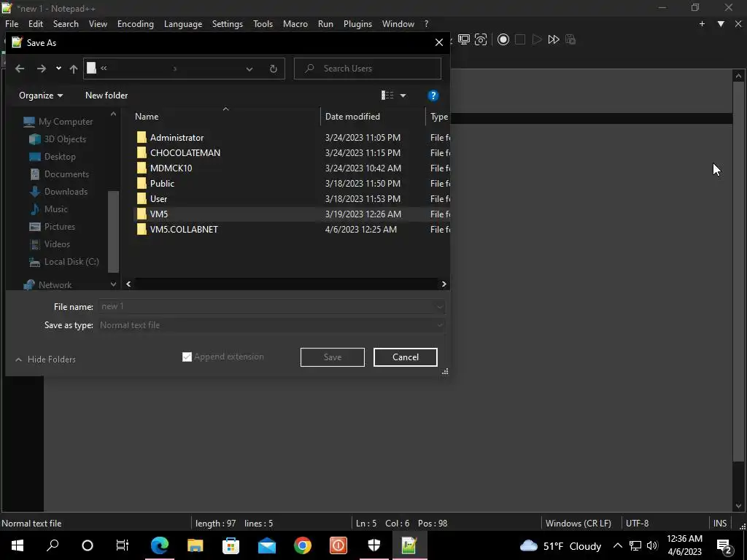
Task: Open the Save As help button
Action: 433,96
